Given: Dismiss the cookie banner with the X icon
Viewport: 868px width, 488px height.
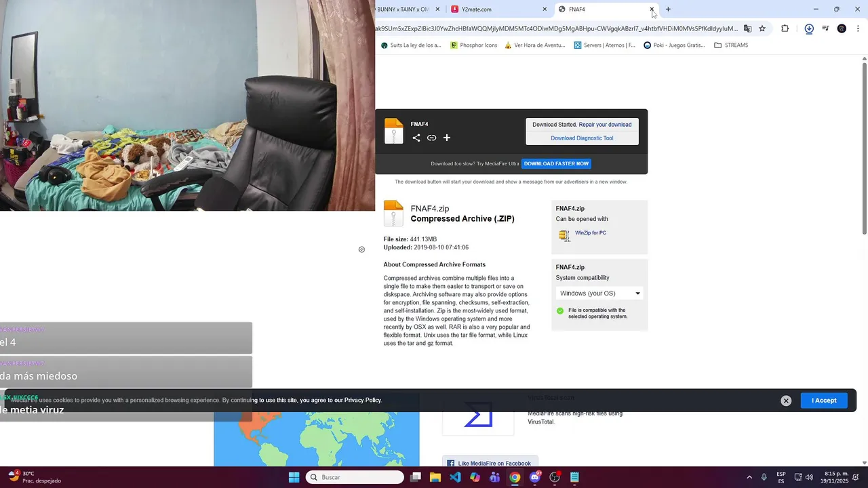Looking at the screenshot, I should coord(786,401).
